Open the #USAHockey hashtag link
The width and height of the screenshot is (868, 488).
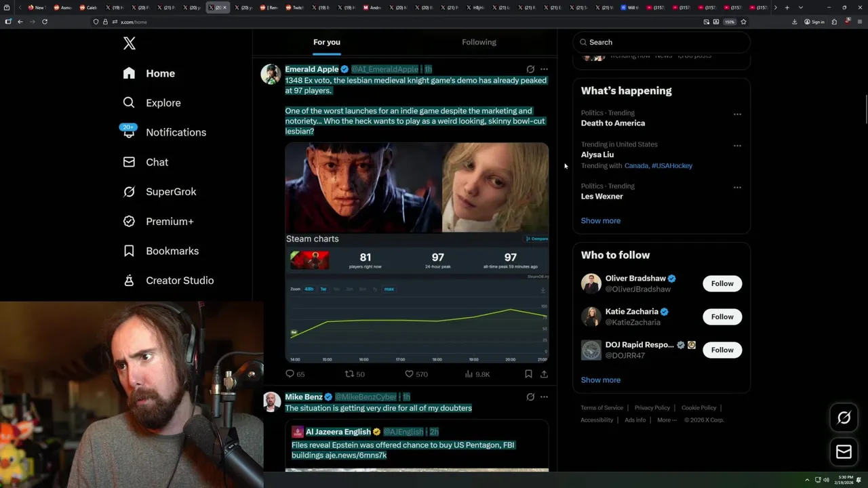click(672, 165)
